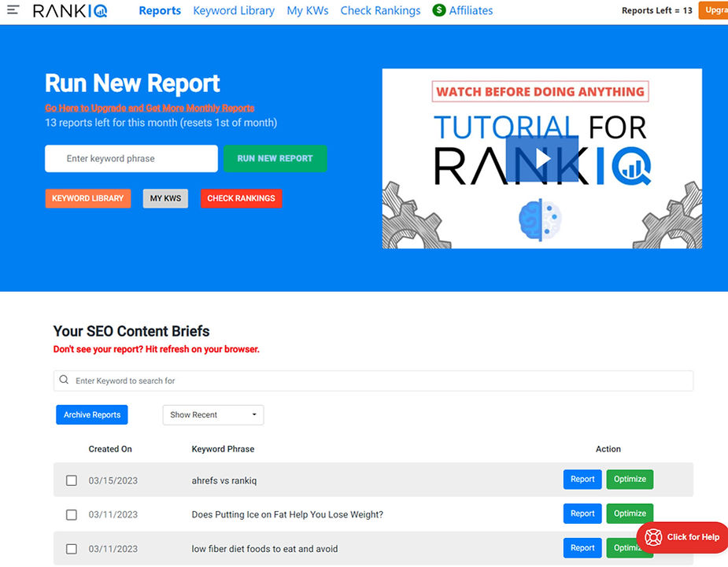Open the hamburger menu icon
The height and width of the screenshot is (567, 728).
coord(13,9)
